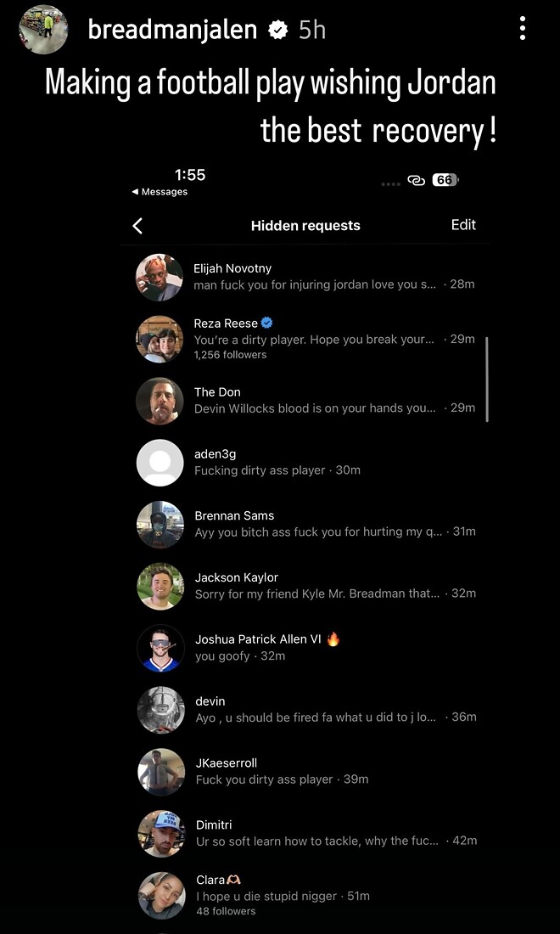The image size is (560, 934).
Task: Open the breadmanjalen username link
Action: coord(172,29)
